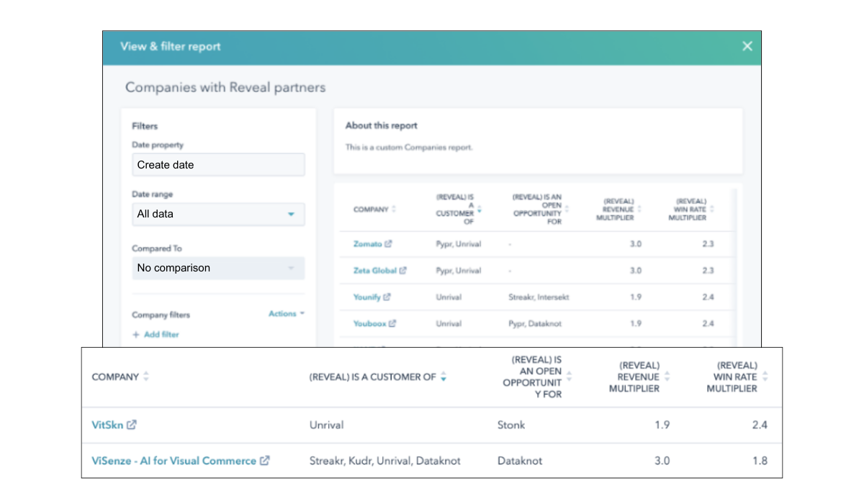Open ViSenze - AI for Visual Commerce link
Viewport: 864px width, 504px height.
click(x=174, y=461)
